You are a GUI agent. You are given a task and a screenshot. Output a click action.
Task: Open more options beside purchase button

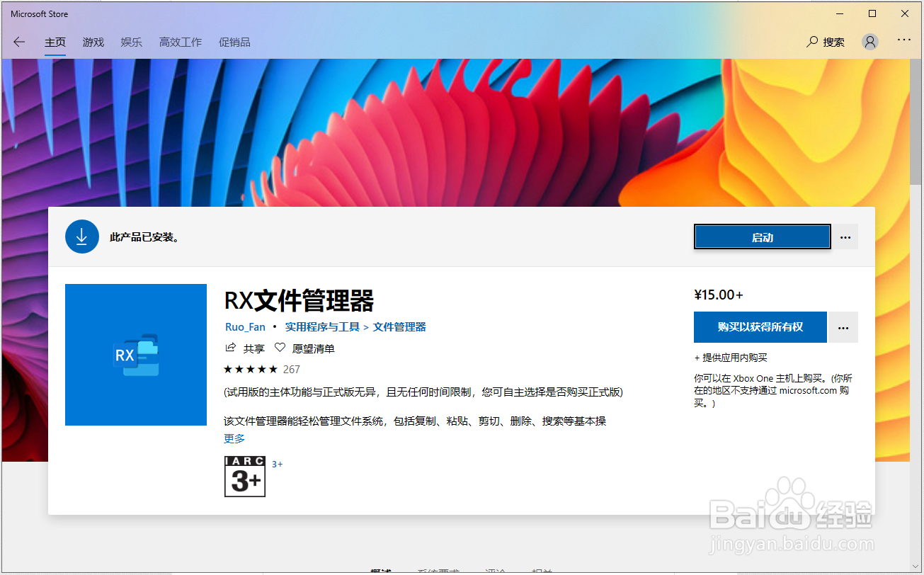pyautogui.click(x=843, y=327)
